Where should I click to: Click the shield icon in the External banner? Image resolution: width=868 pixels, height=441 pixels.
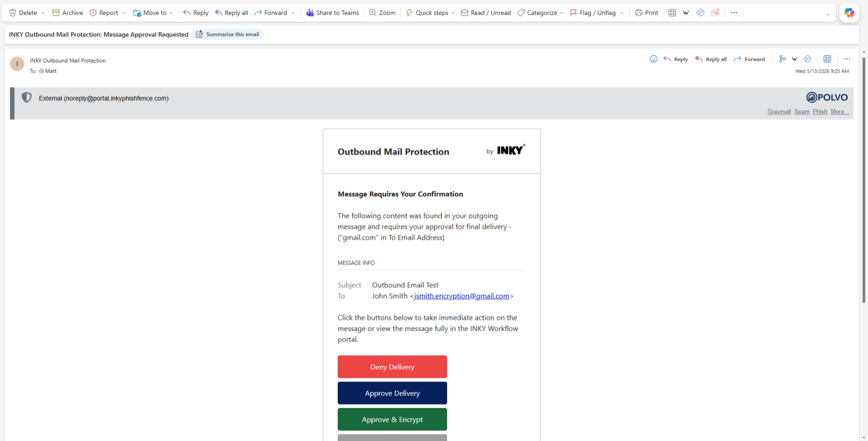27,98
